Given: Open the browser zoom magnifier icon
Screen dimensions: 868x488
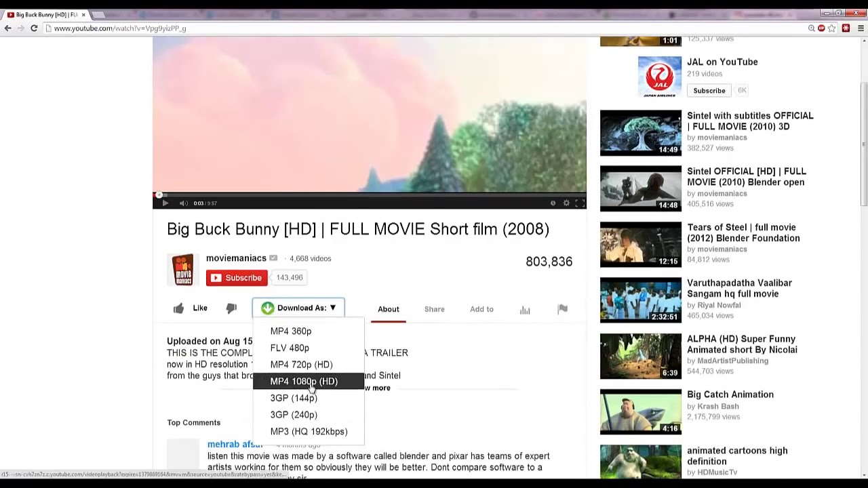Looking at the screenshot, I should (x=811, y=28).
